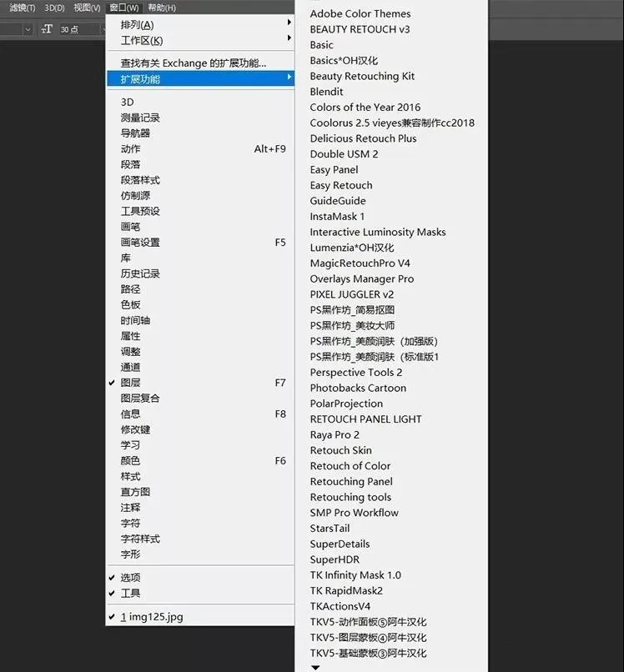The image size is (624, 672).
Task: Click the down arrow below the extensions list
Action: pos(315,667)
